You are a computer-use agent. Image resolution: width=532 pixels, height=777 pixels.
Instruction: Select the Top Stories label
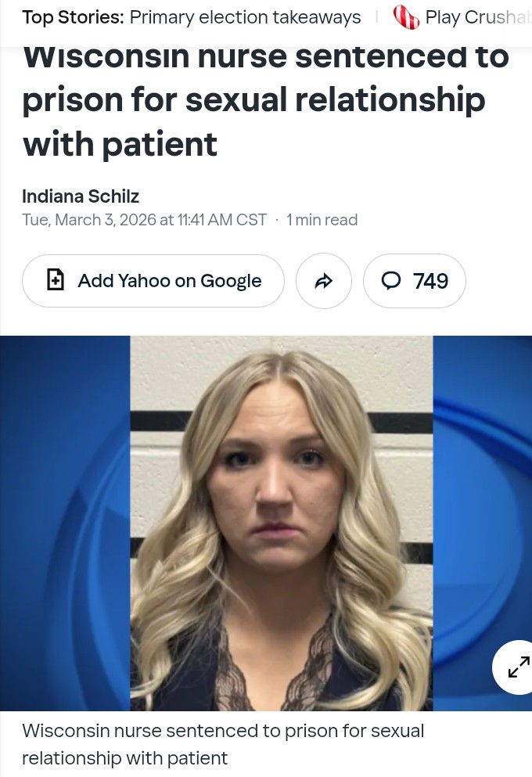[x=73, y=17]
